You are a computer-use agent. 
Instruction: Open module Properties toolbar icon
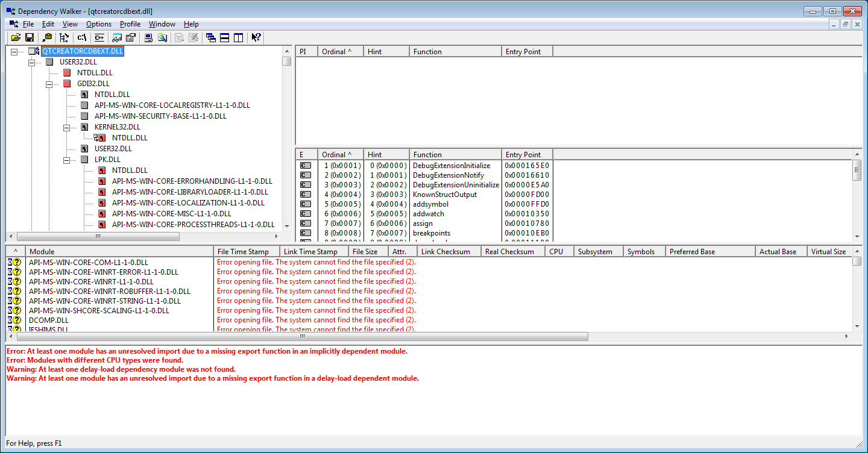[x=131, y=37]
